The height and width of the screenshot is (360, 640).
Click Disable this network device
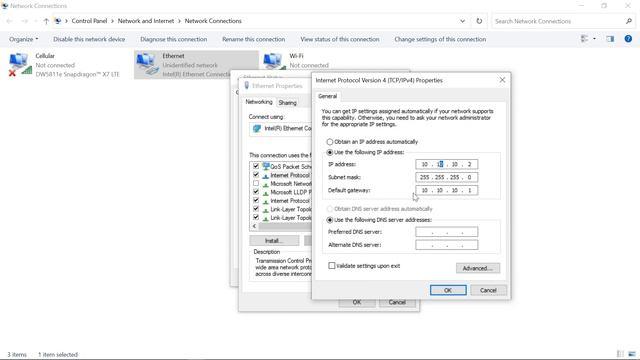(89, 39)
